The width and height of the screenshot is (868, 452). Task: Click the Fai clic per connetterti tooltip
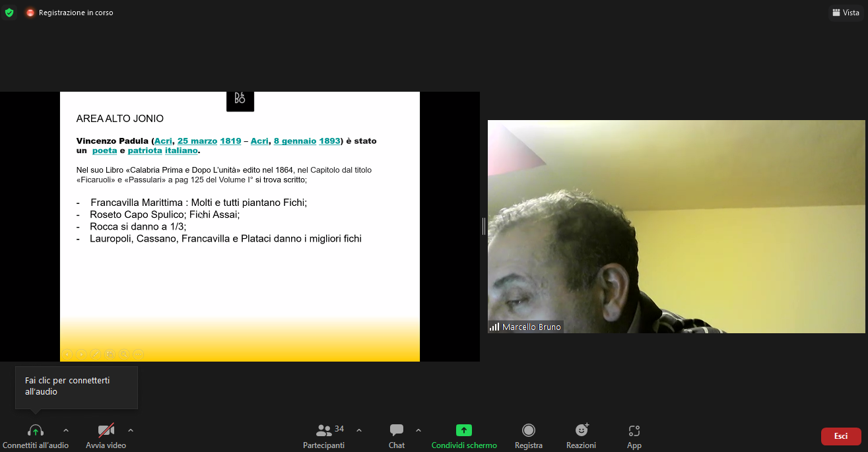pos(77,387)
